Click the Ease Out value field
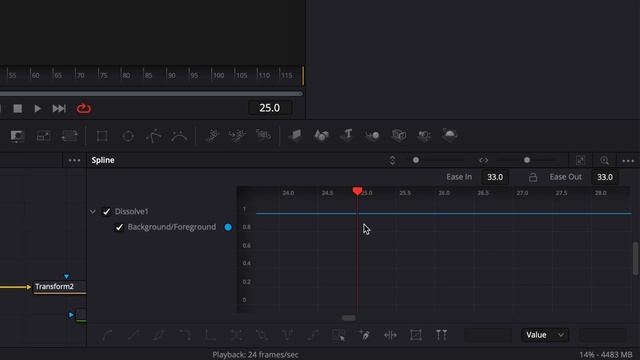This screenshot has width=640, height=360. 604,177
